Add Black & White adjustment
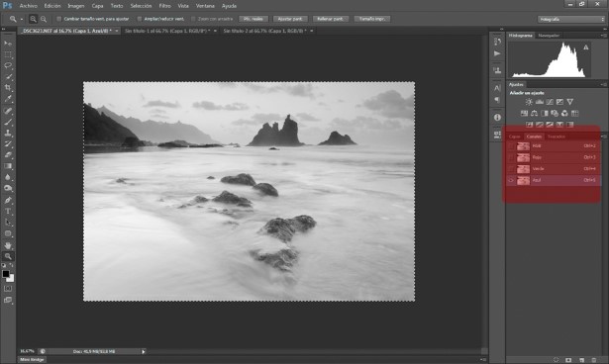Image resolution: width=609 pixels, height=364 pixels. pos(544,113)
